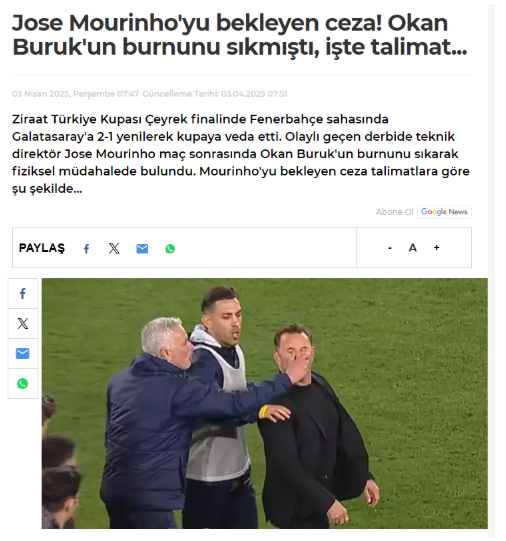Click the Jose Mourinho headline title
Viewport: 506px width, 541px height.
[x=240, y=35]
